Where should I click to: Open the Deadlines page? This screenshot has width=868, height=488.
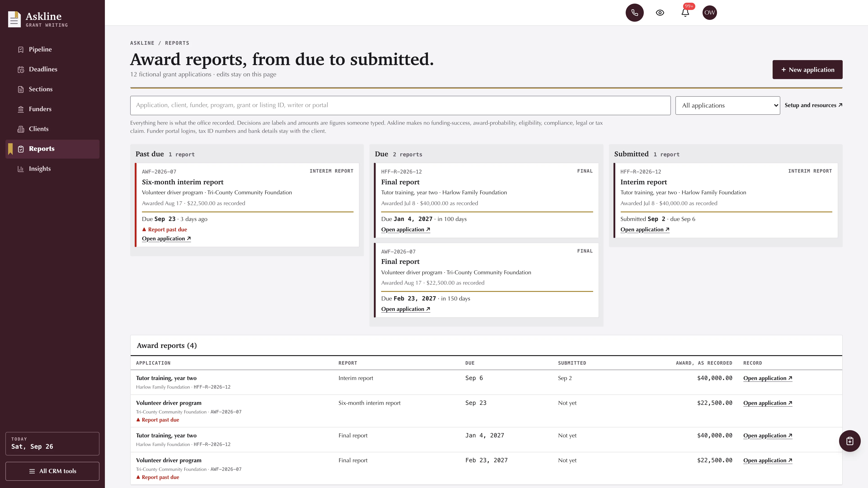[x=52, y=69]
